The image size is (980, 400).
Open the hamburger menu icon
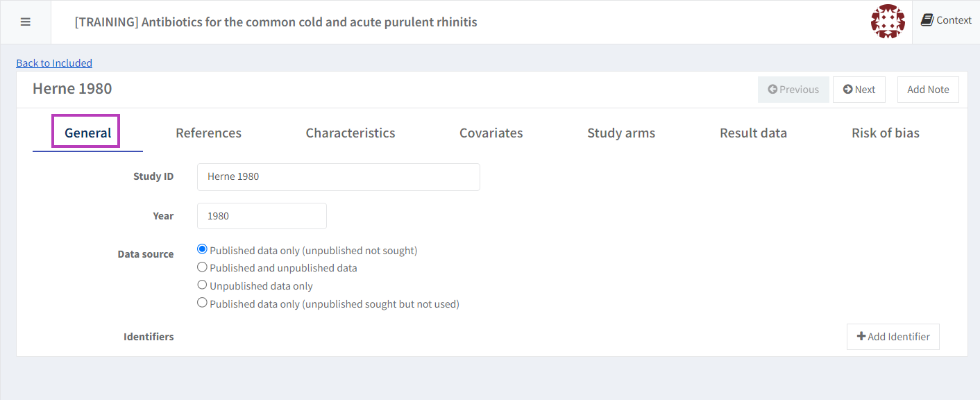pos(26,22)
